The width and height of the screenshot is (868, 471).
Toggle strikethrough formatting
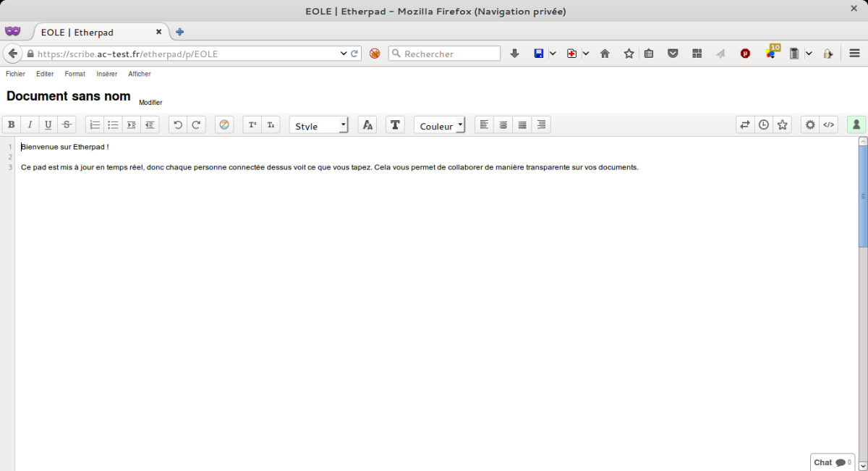(67, 124)
